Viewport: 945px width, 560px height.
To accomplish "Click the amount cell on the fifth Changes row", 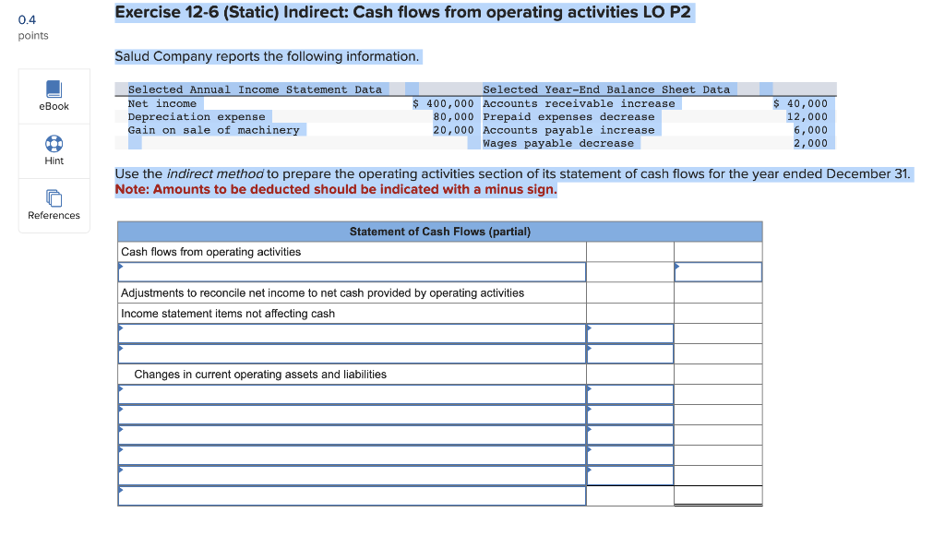I will coord(629,475).
